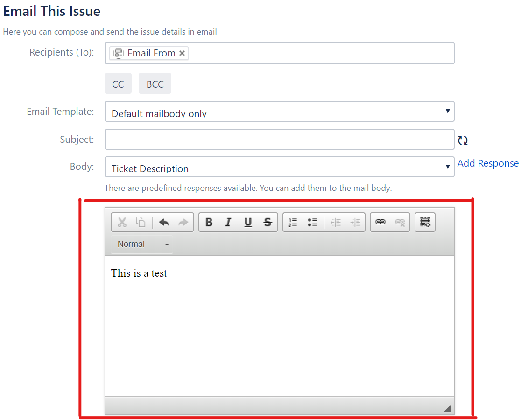Insert a hyperlink using the Link icon
528x420 pixels.
coord(380,222)
